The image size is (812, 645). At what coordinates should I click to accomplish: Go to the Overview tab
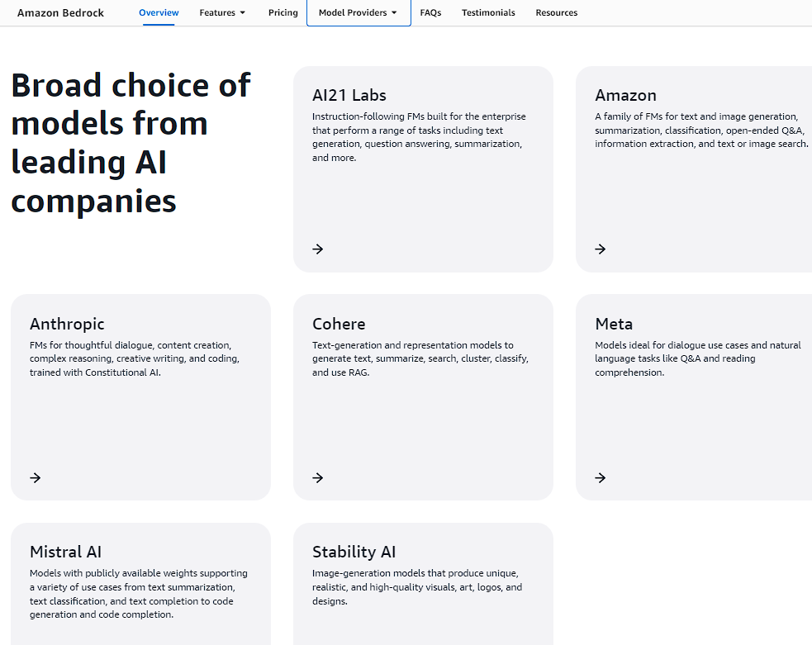click(159, 13)
